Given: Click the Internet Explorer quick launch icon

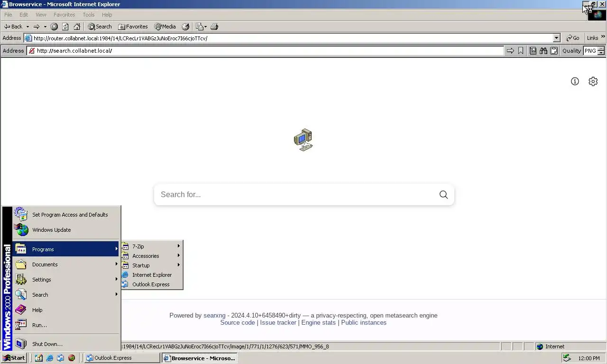Looking at the screenshot, I should (49, 358).
